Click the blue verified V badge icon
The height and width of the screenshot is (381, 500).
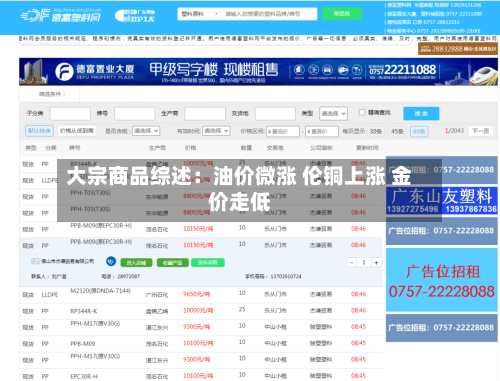pyautogui.click(x=111, y=261)
